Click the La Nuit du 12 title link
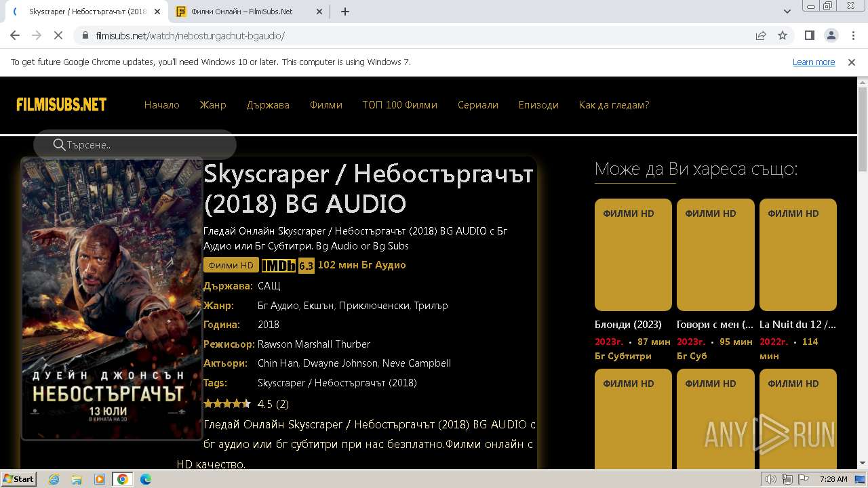 (x=797, y=325)
